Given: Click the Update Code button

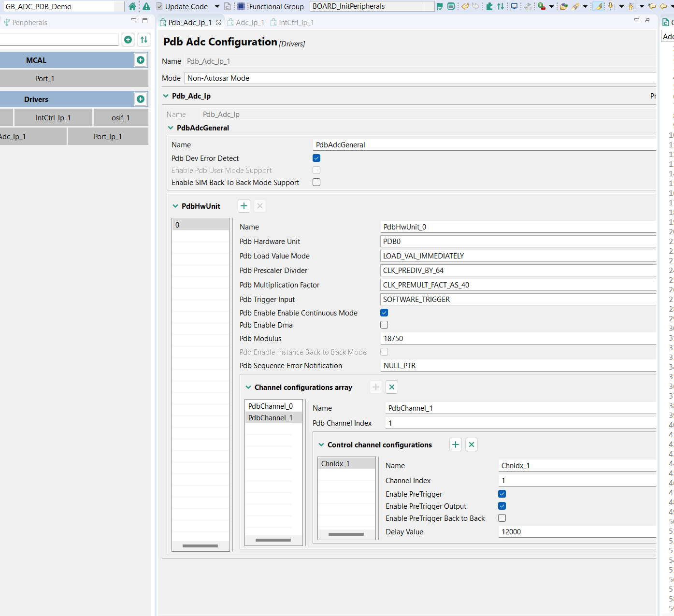Looking at the screenshot, I should point(182,6).
